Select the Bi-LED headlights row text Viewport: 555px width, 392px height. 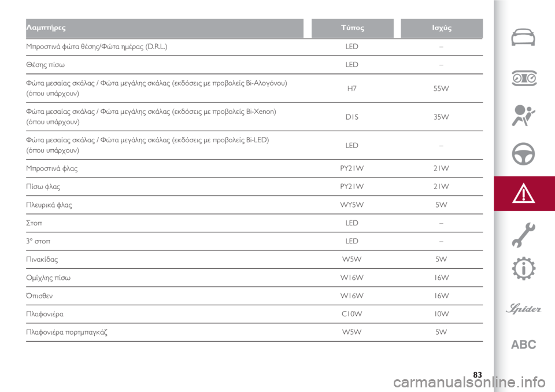147,145
